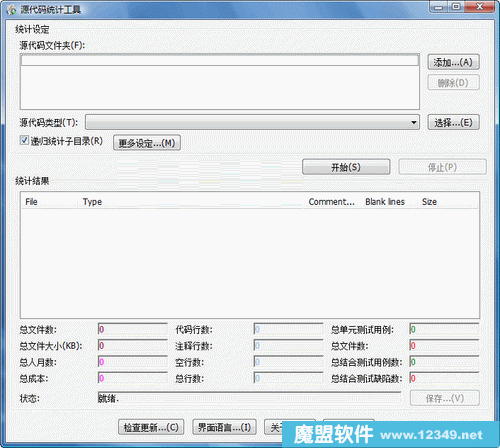Sort by the Type column header
The image size is (500, 448).
click(x=192, y=202)
